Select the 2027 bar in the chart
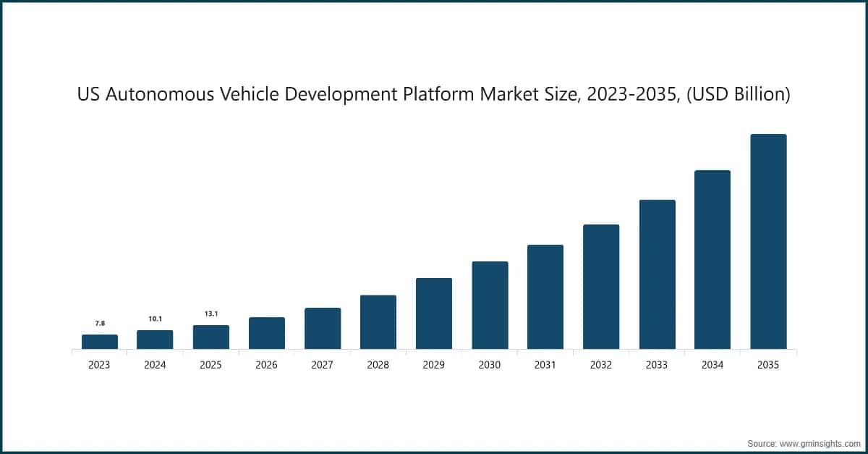The image size is (868, 454). [x=322, y=329]
